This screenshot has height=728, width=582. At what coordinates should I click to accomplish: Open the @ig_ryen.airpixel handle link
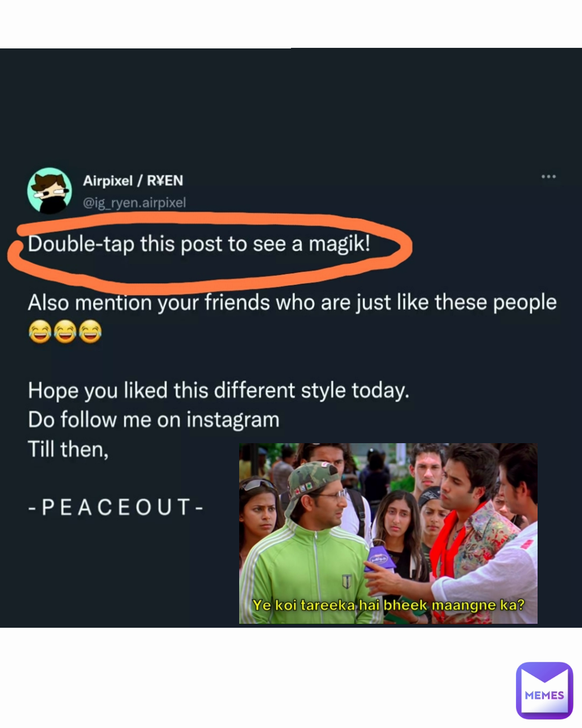[x=134, y=202]
